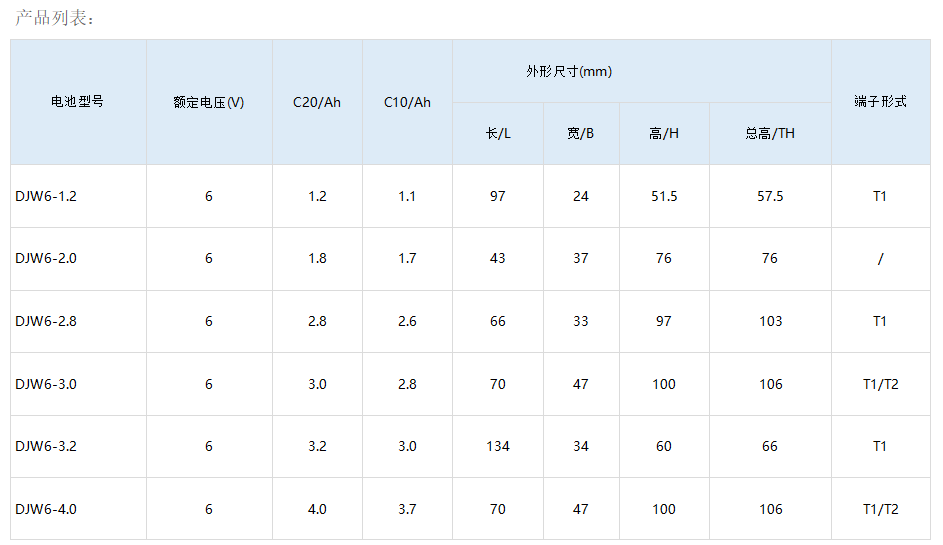Select the DJW6-2.0 model row
Viewport: 943px width, 545px height.
[x=470, y=259]
